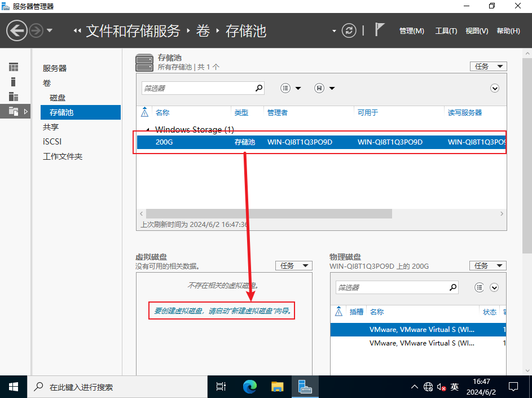Screen dimensions: 532x398
Task: Select 磁盘 in the left navigation
Action: [58, 98]
